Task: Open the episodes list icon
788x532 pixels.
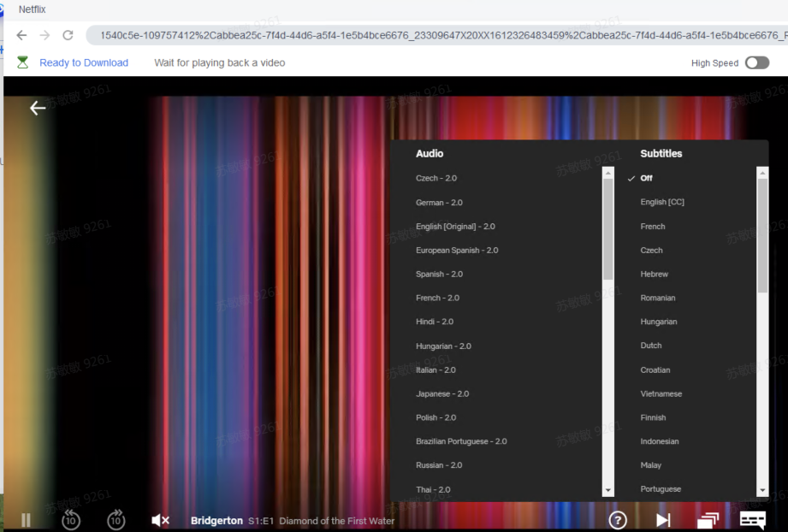Action: pyautogui.click(x=708, y=520)
